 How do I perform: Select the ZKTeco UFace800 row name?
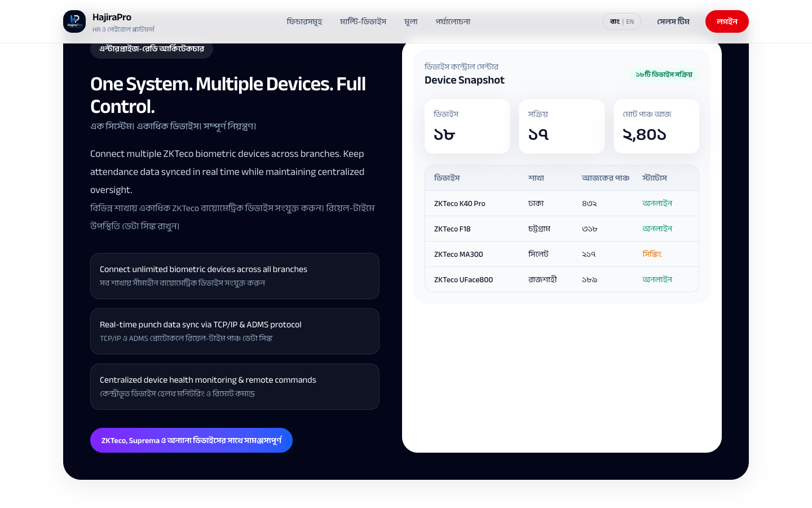(464, 280)
